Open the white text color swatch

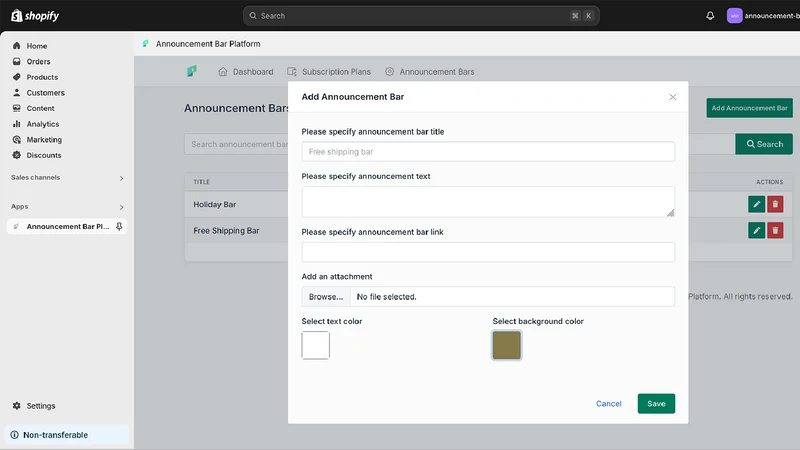pos(315,345)
